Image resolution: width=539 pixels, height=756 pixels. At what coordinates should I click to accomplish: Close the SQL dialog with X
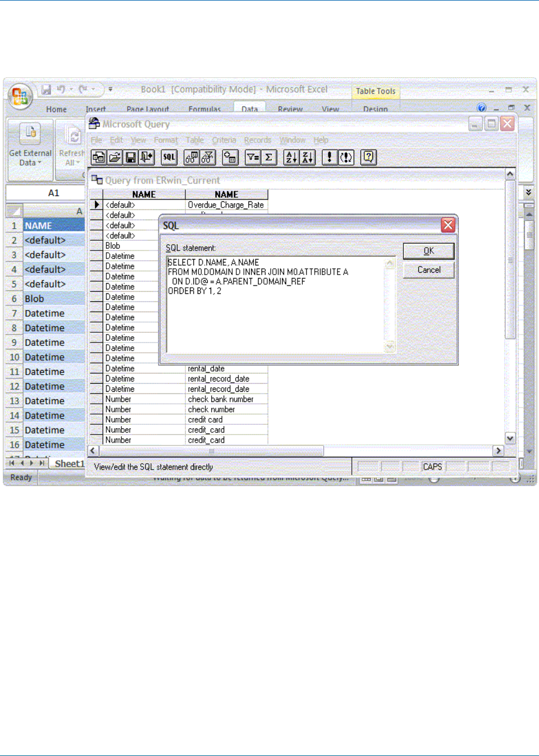pos(448,225)
